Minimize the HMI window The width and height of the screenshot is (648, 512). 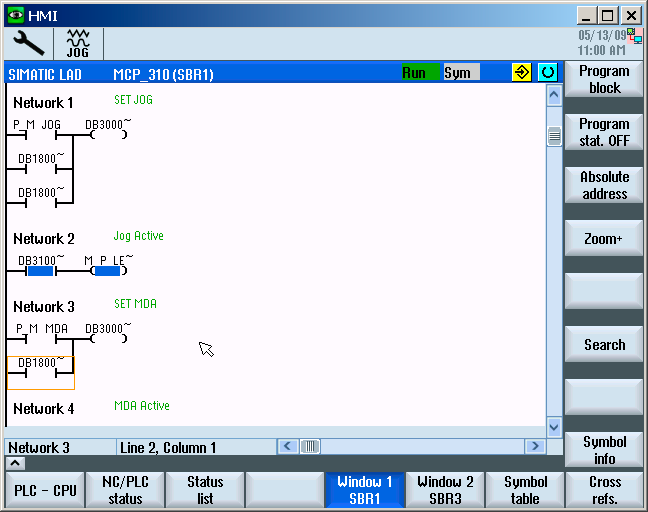(586, 16)
